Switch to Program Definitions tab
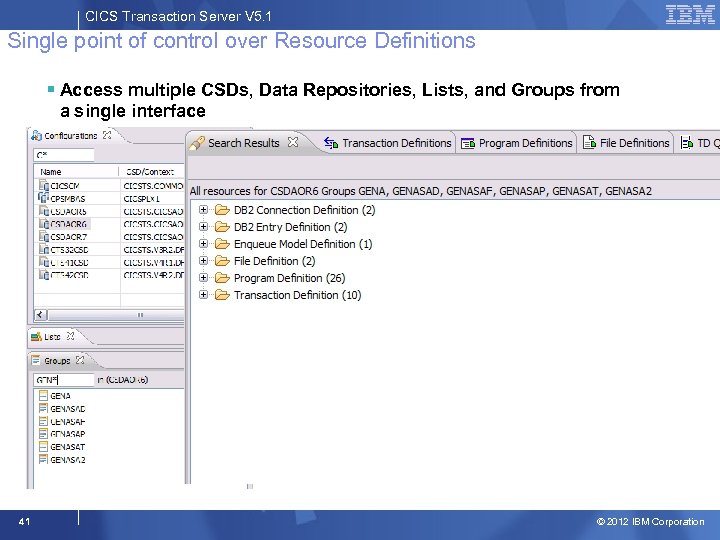 517,143
